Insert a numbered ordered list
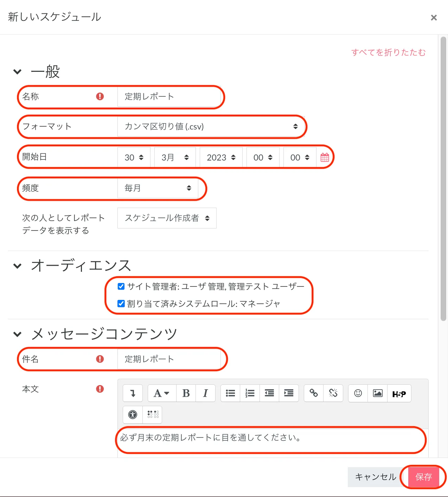Image resolution: width=448 pixels, height=497 pixels. pyautogui.click(x=250, y=393)
